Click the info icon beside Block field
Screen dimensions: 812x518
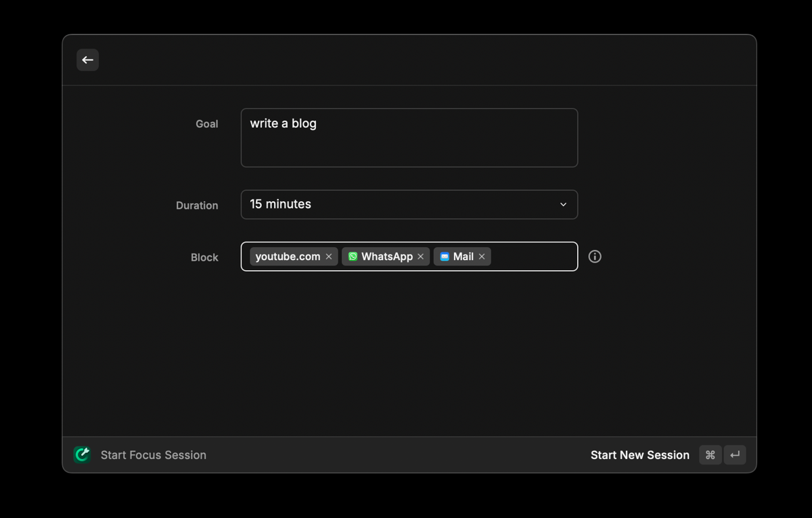(595, 257)
